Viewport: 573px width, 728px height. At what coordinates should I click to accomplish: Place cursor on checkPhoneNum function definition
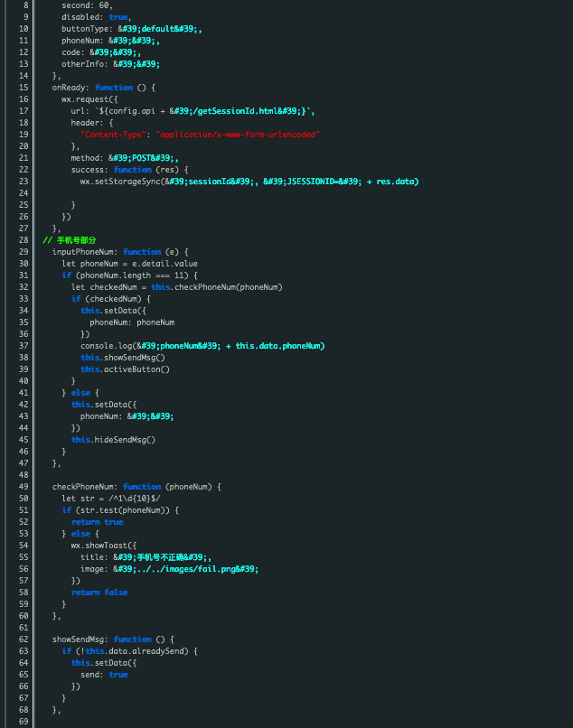pyautogui.click(x=85, y=486)
